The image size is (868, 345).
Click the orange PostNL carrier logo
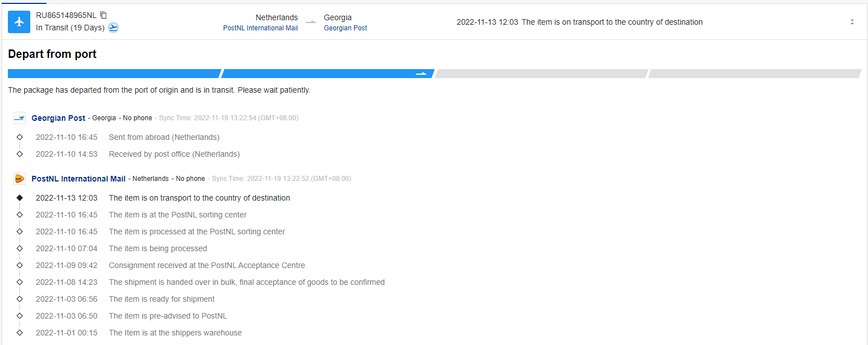point(20,179)
